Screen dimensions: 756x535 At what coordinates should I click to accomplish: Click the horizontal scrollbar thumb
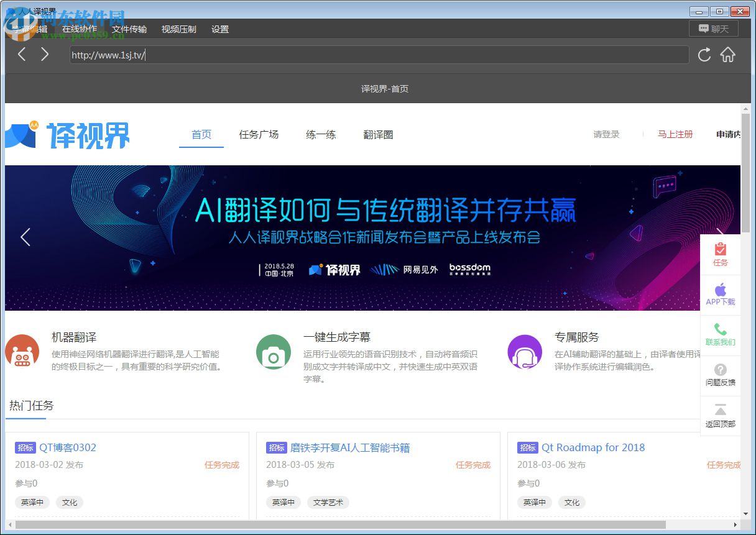click(x=340, y=525)
